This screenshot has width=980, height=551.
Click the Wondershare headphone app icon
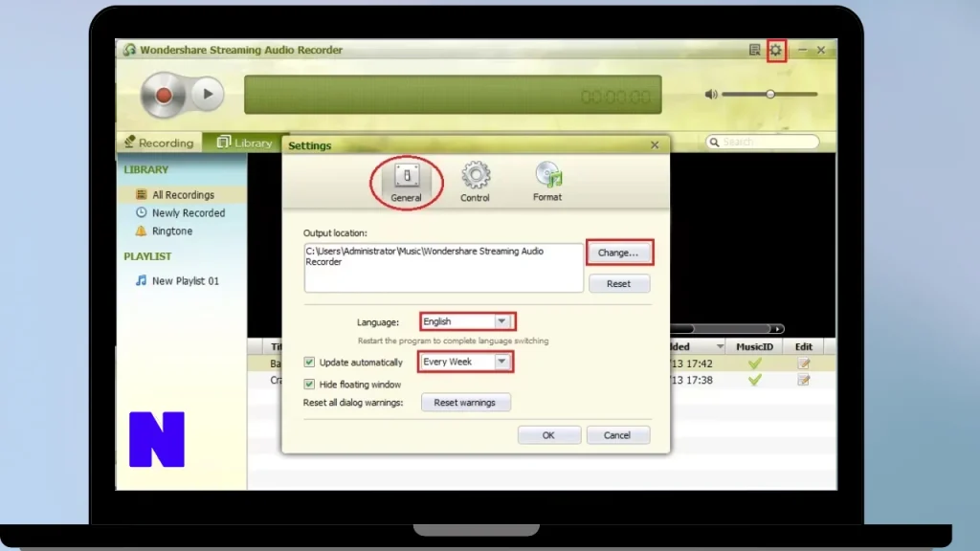[x=129, y=50]
